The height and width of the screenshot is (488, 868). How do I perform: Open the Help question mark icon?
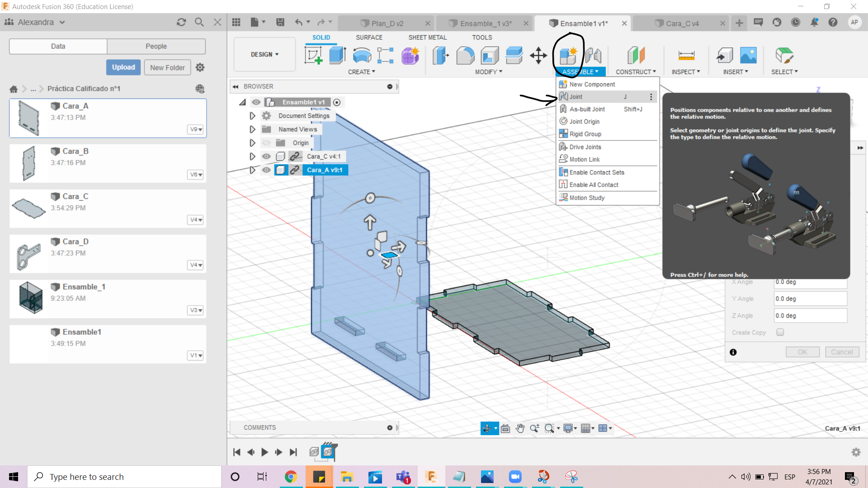(x=833, y=22)
